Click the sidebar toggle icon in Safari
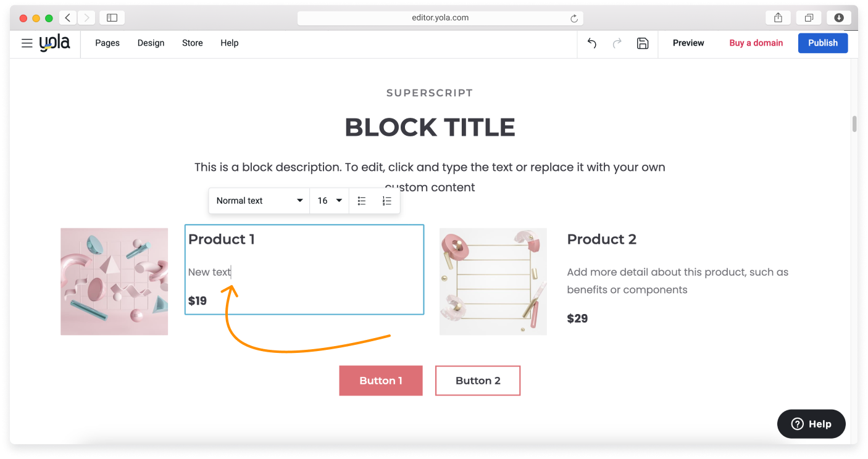Image resolution: width=868 pixels, height=459 pixels. click(x=112, y=17)
